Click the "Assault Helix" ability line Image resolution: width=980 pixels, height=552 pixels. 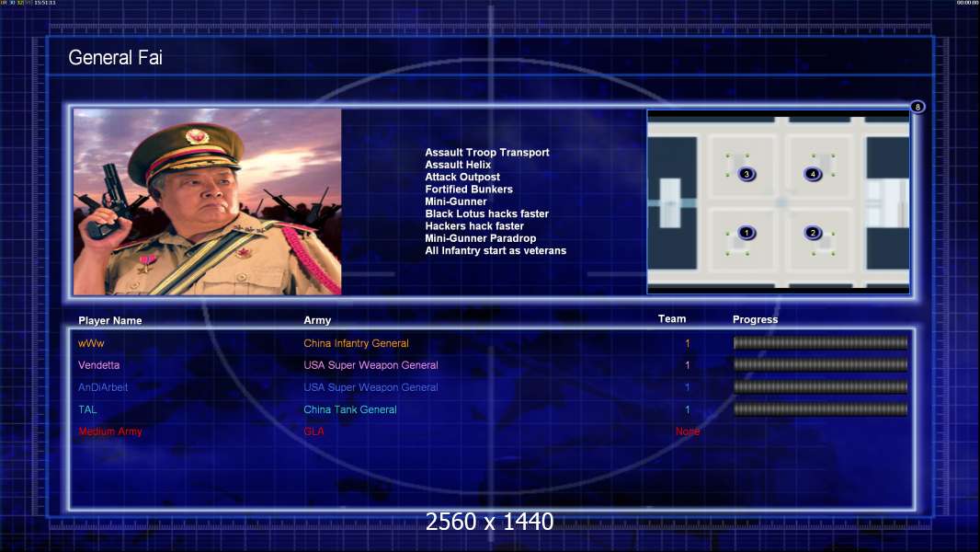pyautogui.click(x=458, y=165)
